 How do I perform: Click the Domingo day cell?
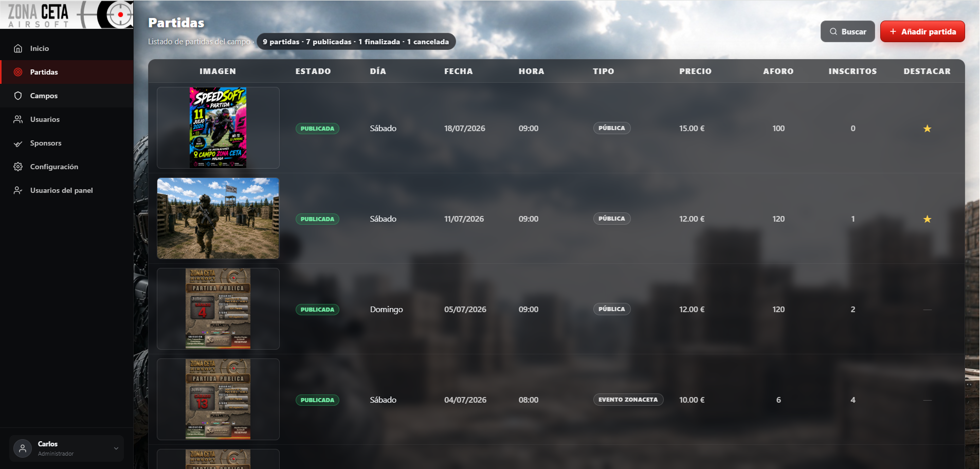(x=387, y=310)
